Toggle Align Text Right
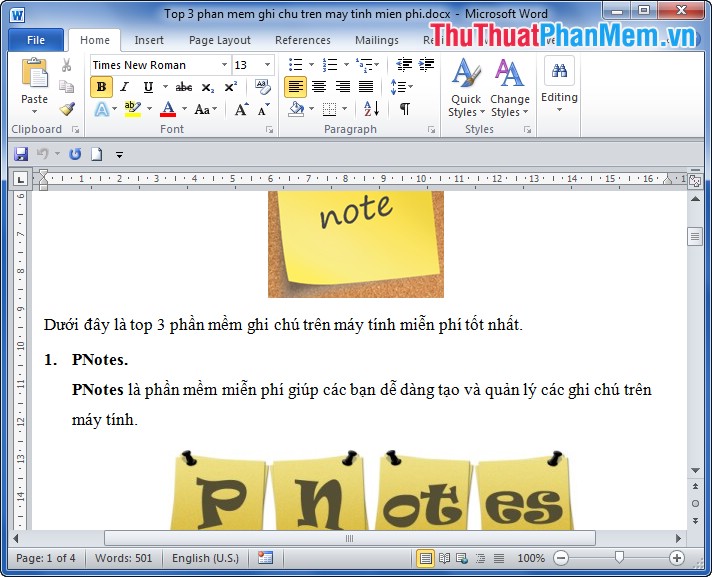Screen dimensions: 712x577 coord(343,86)
